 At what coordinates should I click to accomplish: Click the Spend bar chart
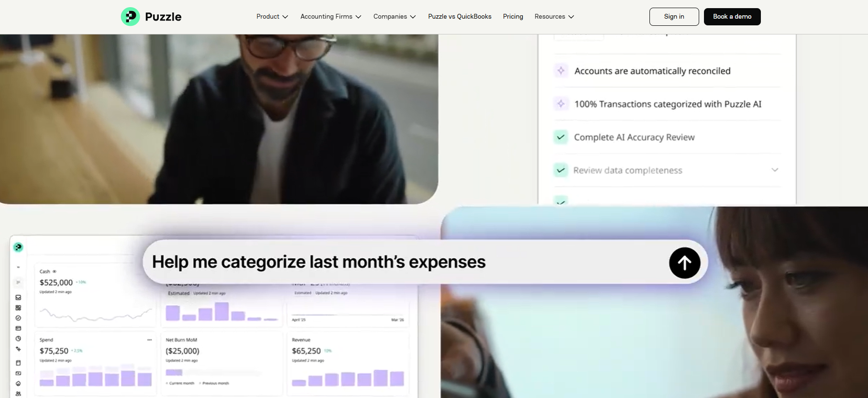[x=96, y=376]
